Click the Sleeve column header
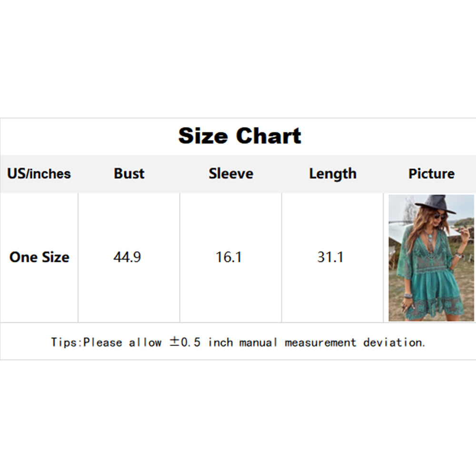The width and height of the screenshot is (476, 476). pos(231,174)
